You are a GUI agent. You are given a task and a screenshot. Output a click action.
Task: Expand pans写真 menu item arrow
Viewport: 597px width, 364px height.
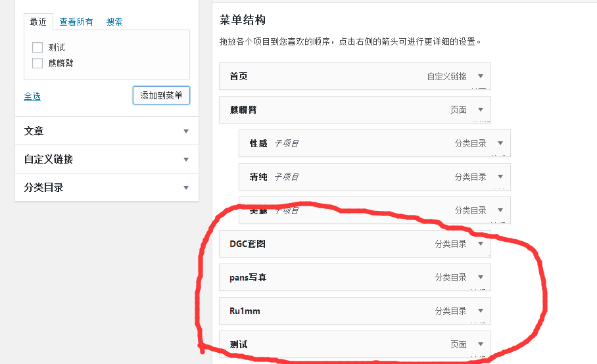click(x=481, y=277)
